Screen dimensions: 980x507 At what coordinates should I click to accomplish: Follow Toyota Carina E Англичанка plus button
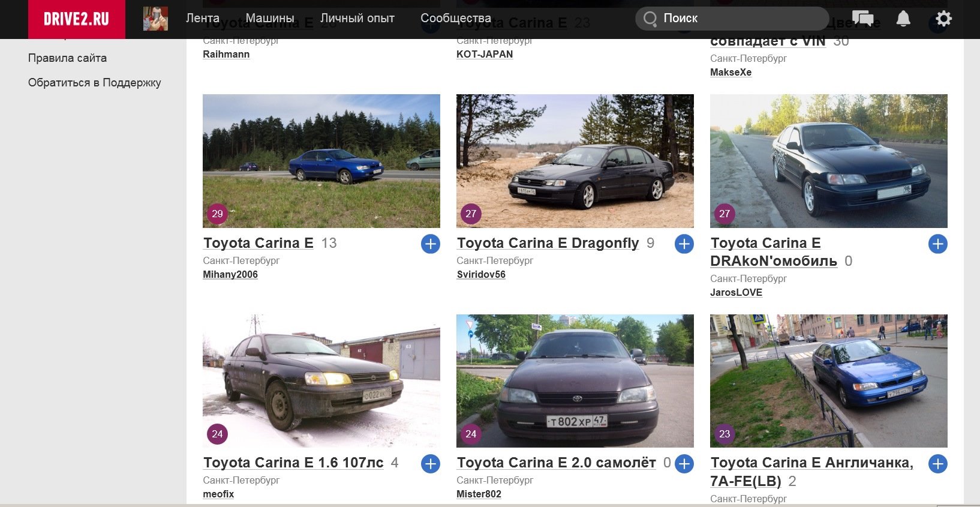938,464
